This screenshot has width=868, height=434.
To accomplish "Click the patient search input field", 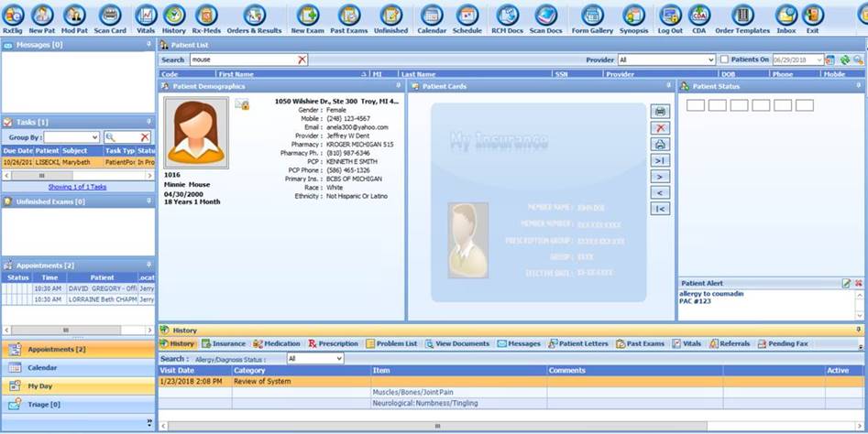I will tap(244, 60).
